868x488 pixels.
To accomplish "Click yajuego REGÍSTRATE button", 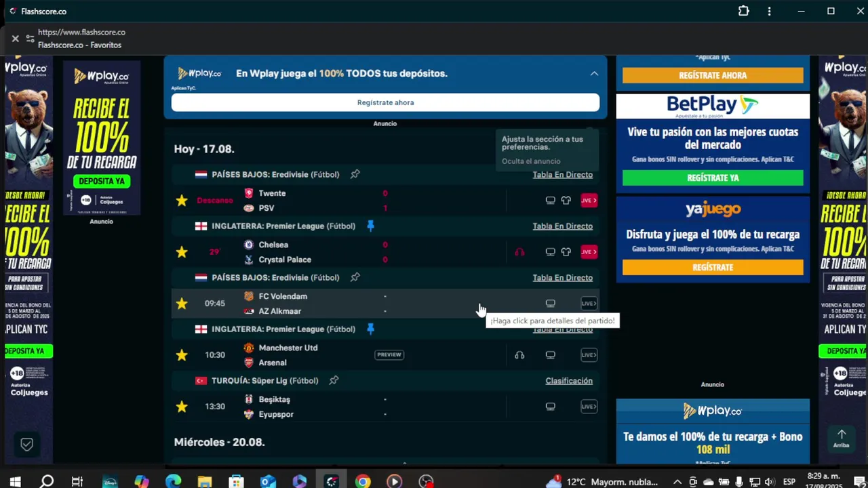I will 713,267.
